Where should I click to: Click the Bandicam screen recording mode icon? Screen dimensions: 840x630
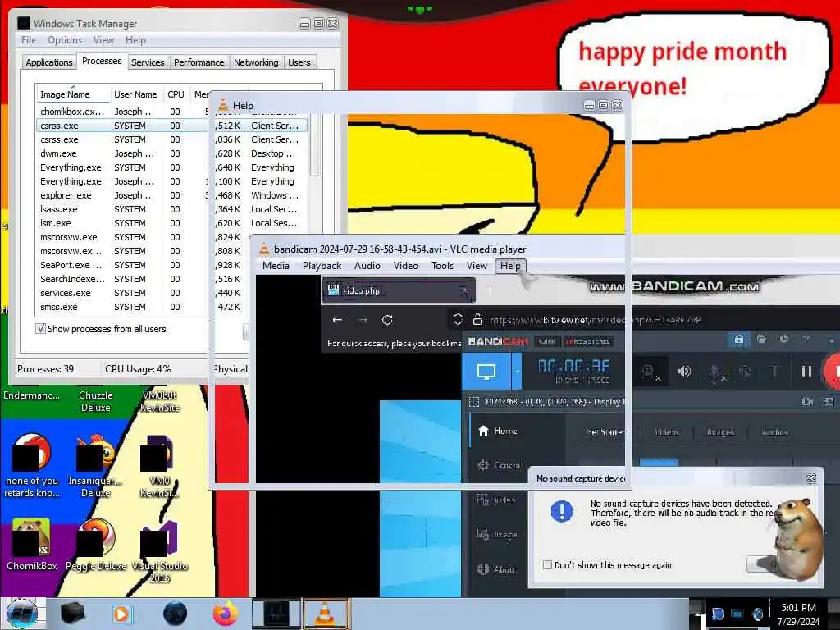point(486,371)
